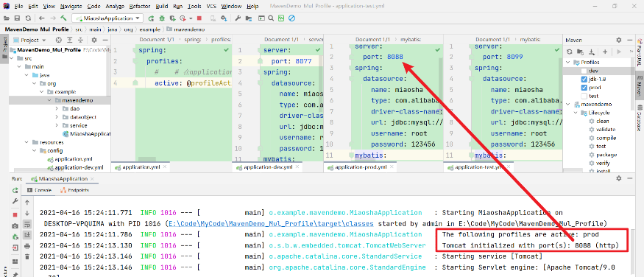Image resolution: width=644 pixels, height=277 pixels.
Task: Add a Maven project with plus icon
Action: pos(605,52)
